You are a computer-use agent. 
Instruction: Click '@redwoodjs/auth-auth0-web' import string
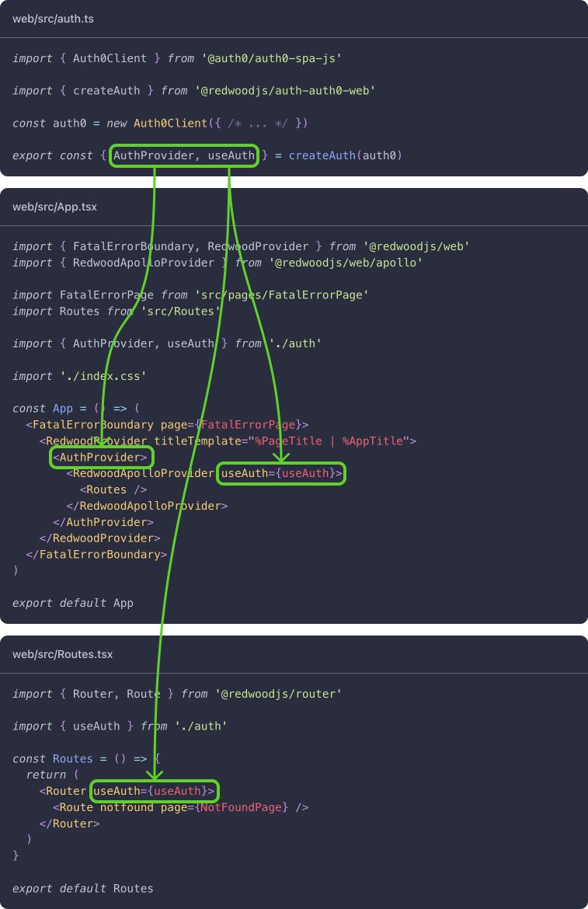pyautogui.click(x=285, y=91)
